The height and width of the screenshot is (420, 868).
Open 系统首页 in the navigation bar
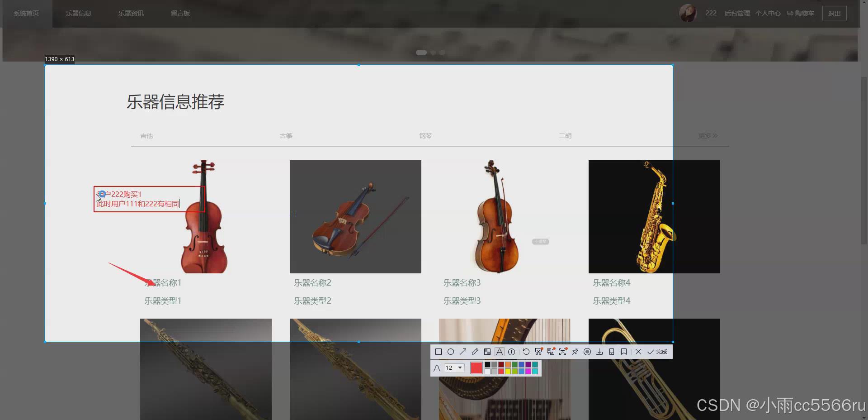point(26,13)
